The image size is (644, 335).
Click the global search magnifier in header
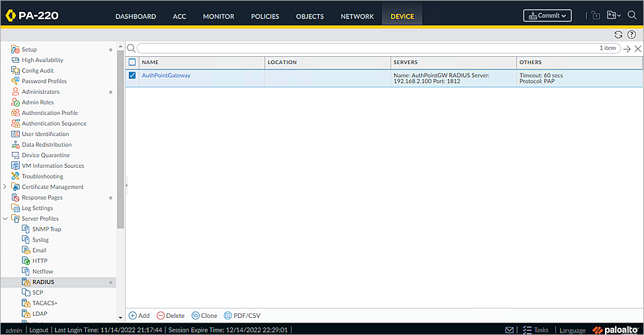click(x=632, y=15)
